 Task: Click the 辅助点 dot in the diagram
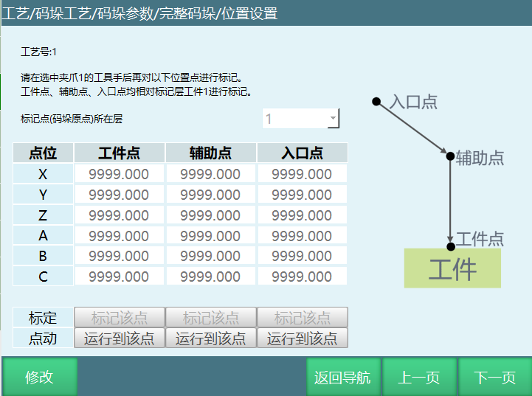tap(450, 156)
